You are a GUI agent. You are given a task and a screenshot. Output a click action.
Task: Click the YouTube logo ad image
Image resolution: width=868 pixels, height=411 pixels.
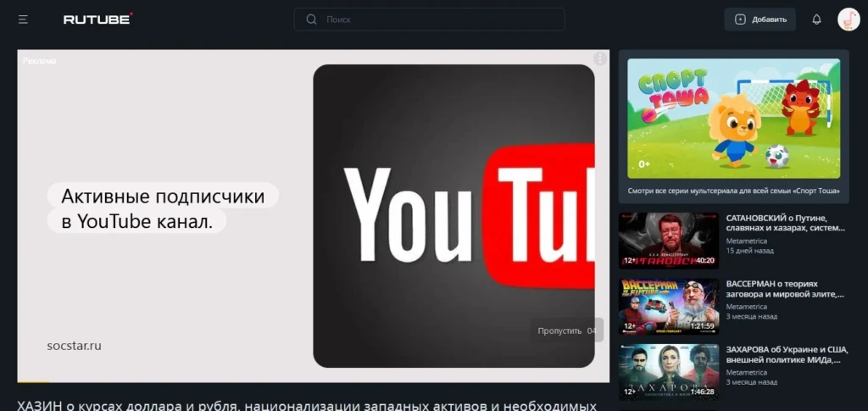pos(454,216)
